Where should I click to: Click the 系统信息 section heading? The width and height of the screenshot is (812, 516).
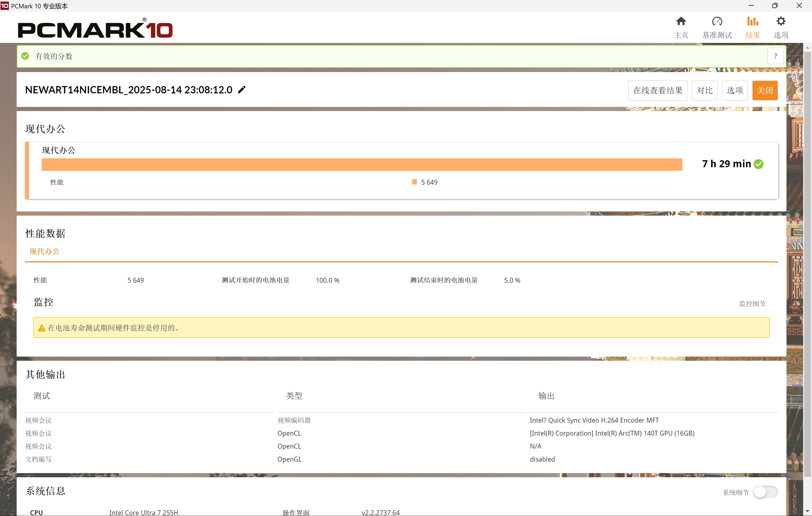pyautogui.click(x=45, y=491)
